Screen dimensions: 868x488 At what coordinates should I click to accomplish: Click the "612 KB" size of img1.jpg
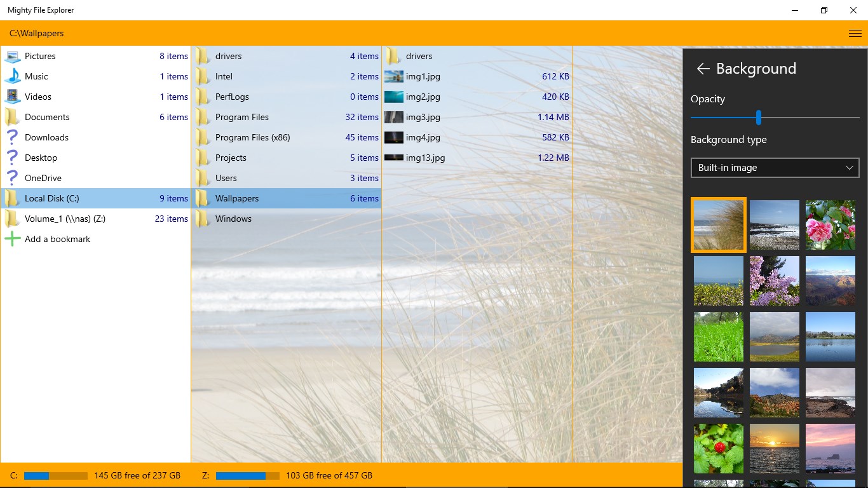(x=555, y=76)
